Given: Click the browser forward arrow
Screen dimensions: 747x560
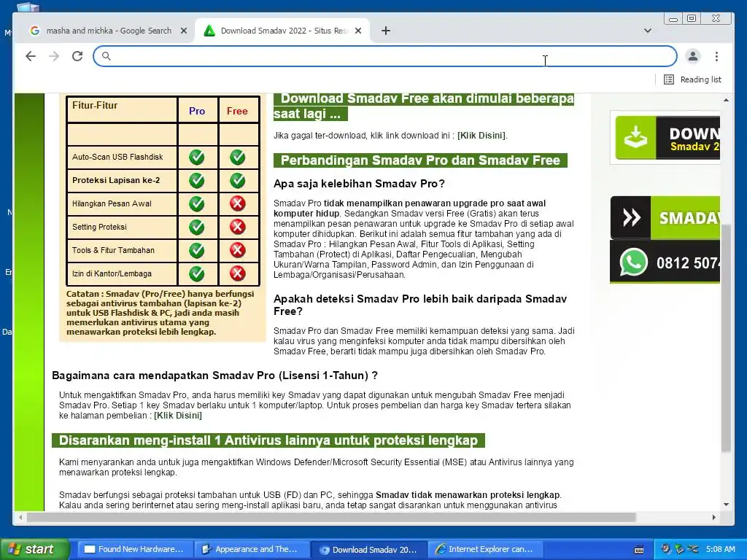Looking at the screenshot, I should (x=54, y=56).
